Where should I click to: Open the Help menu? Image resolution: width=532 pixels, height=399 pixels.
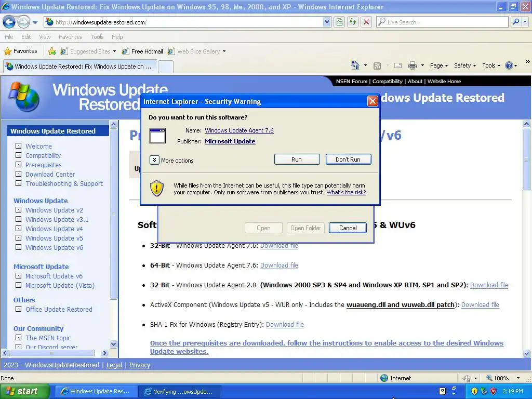click(x=117, y=37)
